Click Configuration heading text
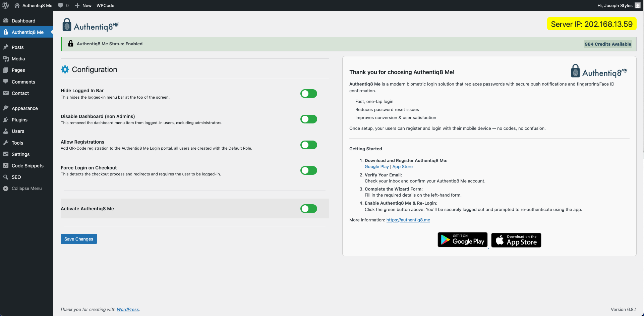Screen dimensions: 644x316 click(x=95, y=69)
